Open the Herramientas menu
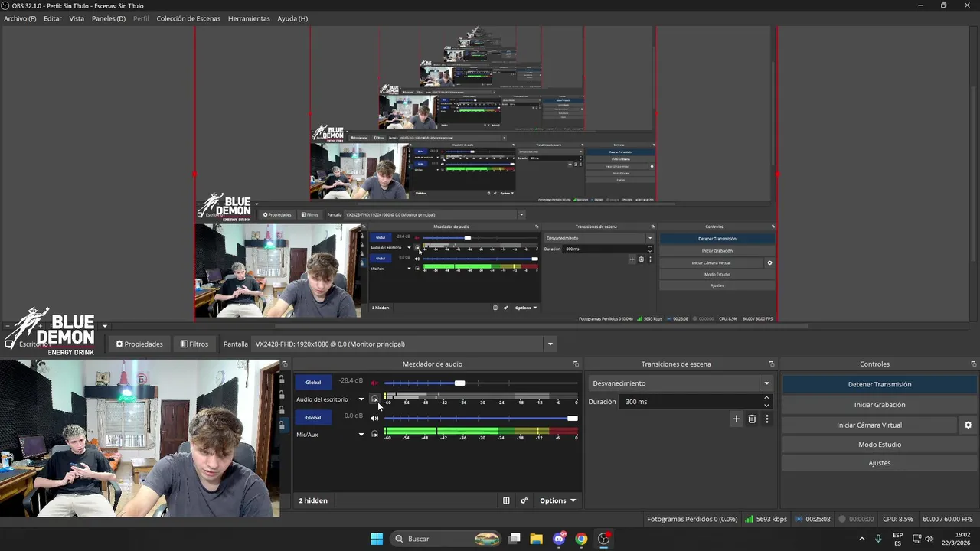This screenshot has height=551, width=980. click(x=249, y=18)
